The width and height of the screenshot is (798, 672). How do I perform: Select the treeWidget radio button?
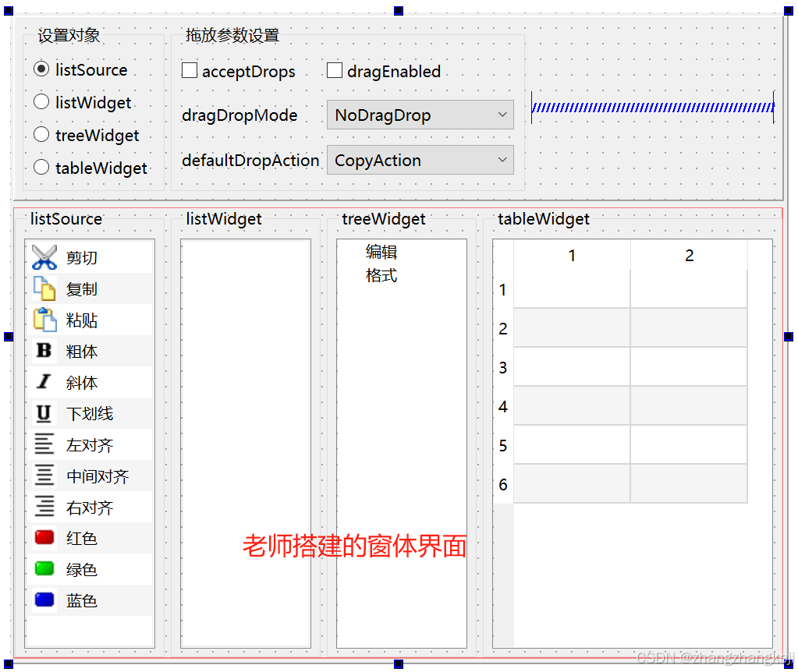41,135
